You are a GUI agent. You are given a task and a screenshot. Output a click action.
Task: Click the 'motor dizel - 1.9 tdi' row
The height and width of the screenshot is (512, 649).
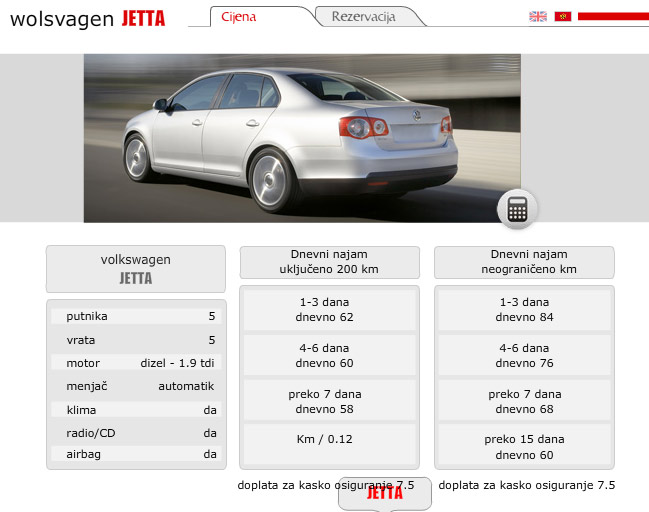tap(136, 363)
